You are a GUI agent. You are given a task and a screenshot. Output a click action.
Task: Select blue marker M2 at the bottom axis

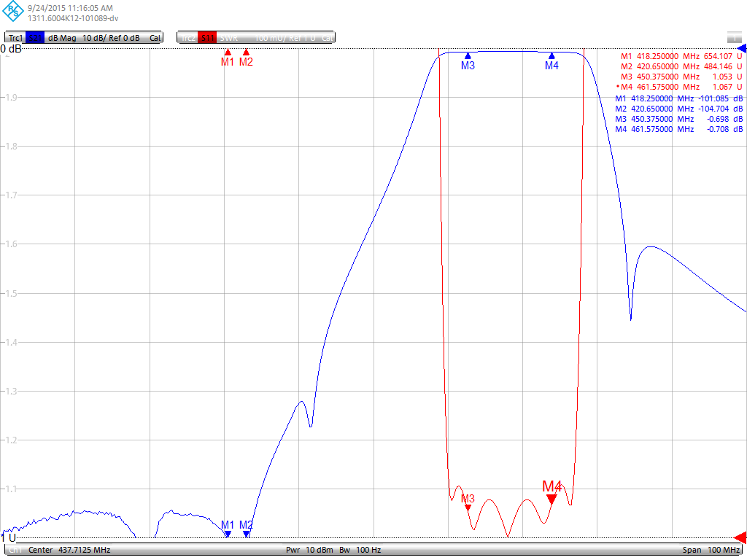(246, 534)
